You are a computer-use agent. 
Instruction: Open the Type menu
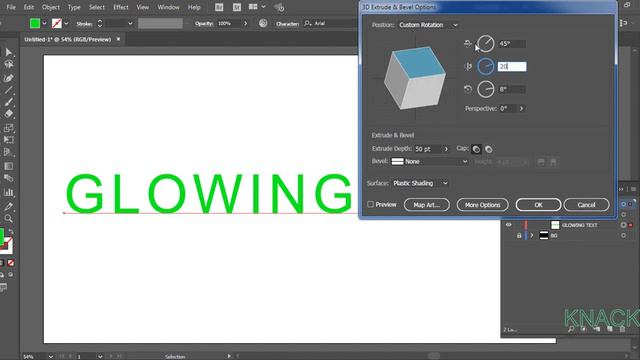tap(74, 7)
